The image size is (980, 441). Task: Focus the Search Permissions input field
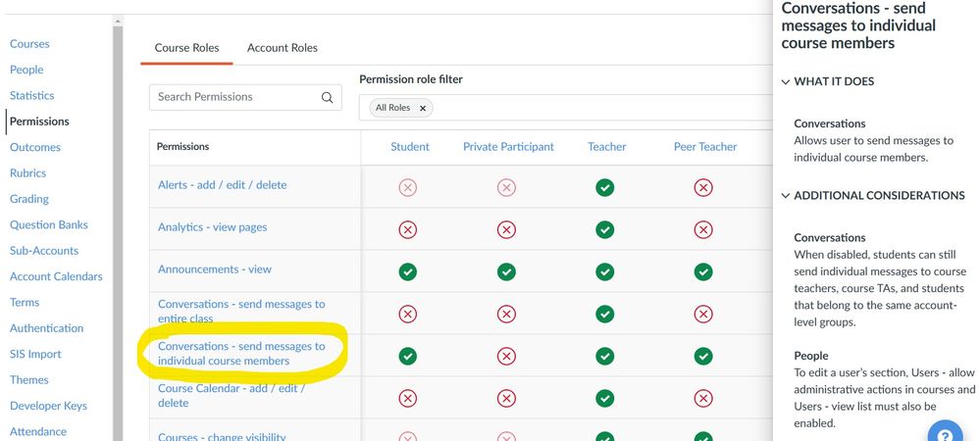click(235, 97)
